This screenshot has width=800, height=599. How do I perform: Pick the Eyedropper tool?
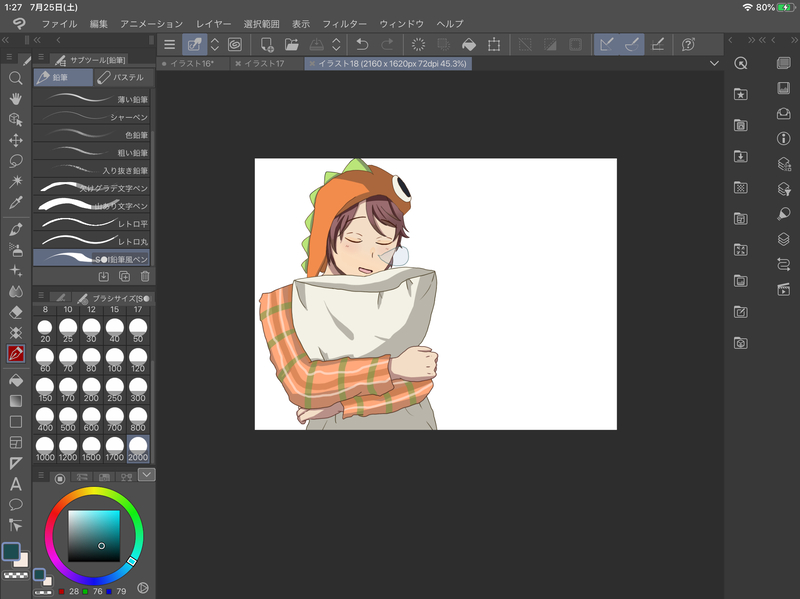(16, 203)
